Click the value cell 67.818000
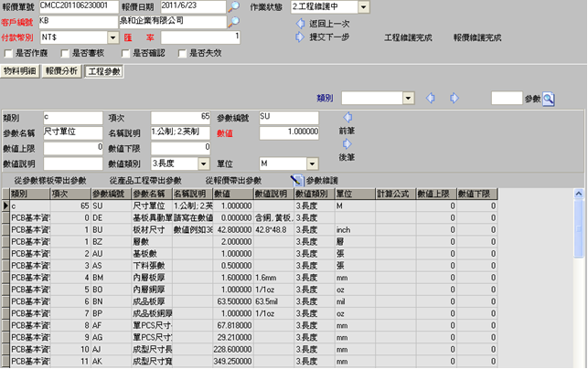This screenshot has height=369, width=588. pos(233,325)
